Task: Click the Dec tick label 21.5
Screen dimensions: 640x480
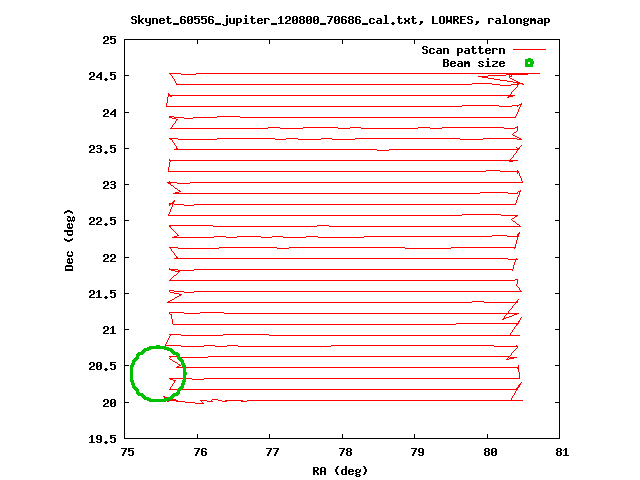Action: tap(102, 294)
